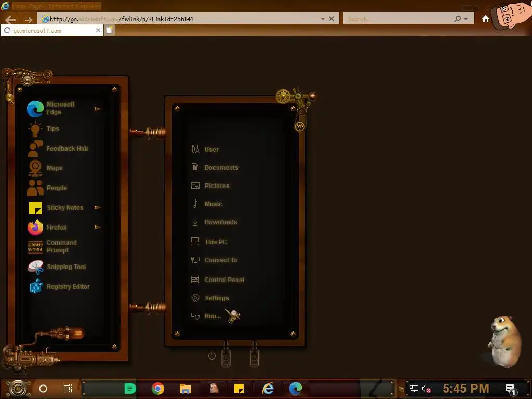Open address bar autocomplete dropdown
The height and width of the screenshot is (399, 532).
323,19
